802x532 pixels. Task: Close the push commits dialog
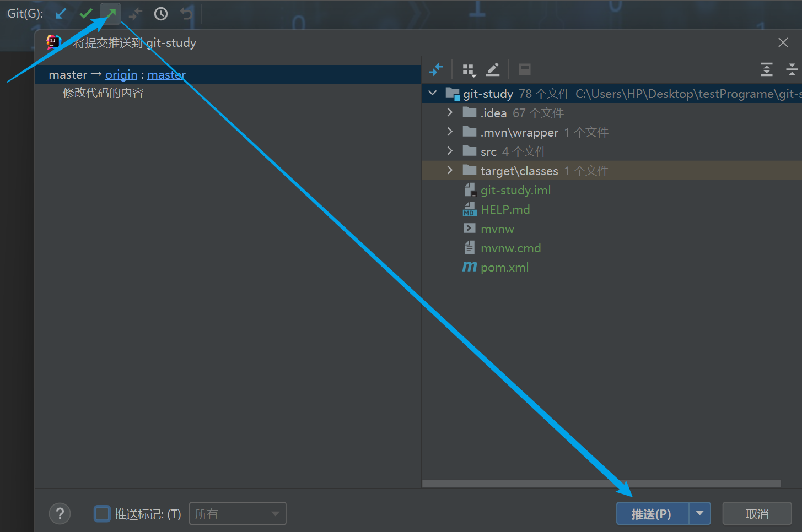[x=783, y=42]
